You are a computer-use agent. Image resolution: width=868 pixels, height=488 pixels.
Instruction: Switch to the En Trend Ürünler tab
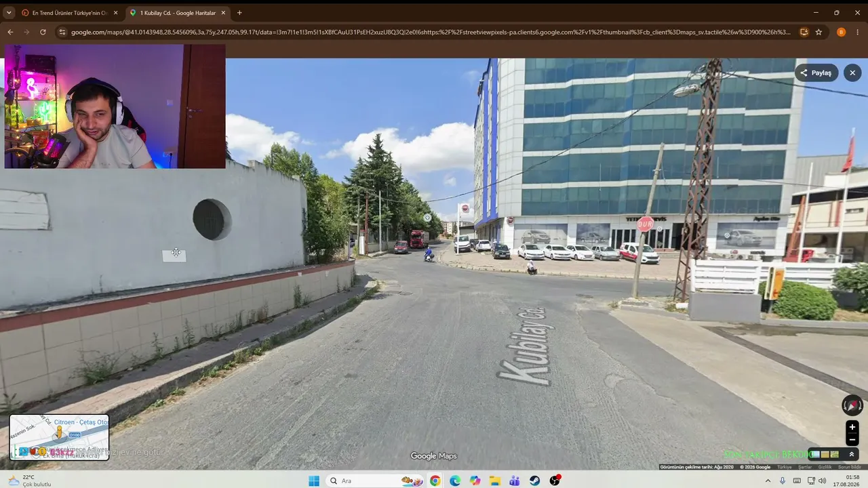coord(69,13)
